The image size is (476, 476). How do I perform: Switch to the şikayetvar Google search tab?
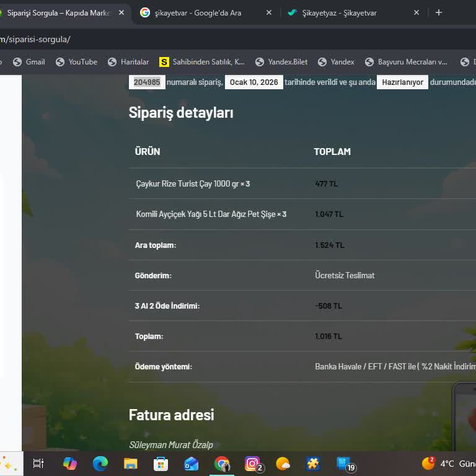(198, 12)
